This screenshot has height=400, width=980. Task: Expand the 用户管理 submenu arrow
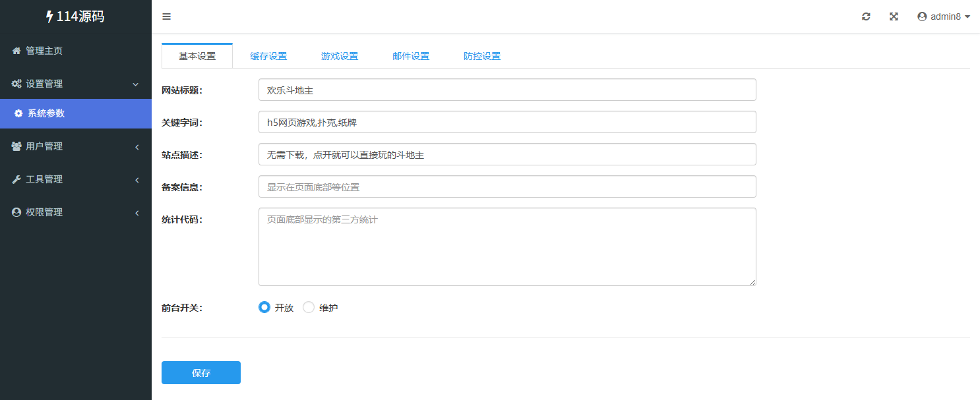137,147
